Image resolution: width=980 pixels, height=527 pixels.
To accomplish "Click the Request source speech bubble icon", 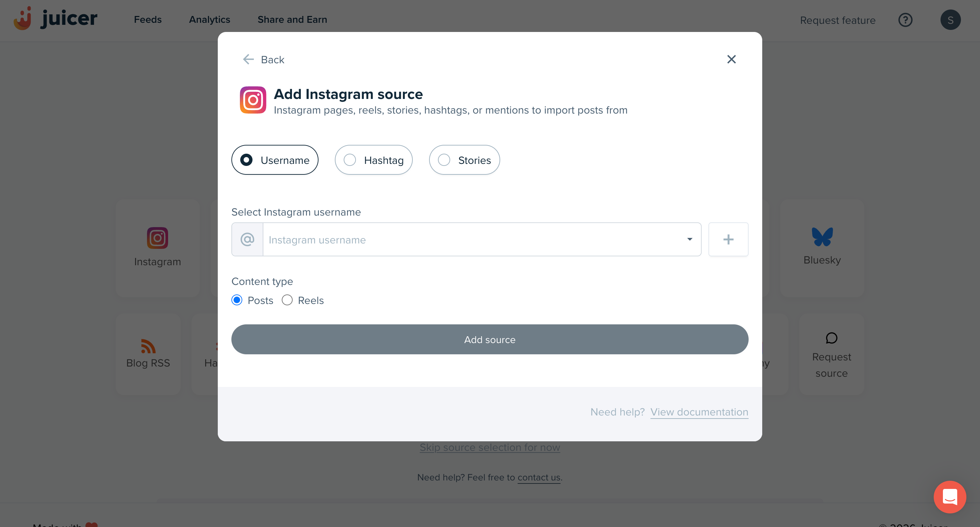I will (x=831, y=338).
